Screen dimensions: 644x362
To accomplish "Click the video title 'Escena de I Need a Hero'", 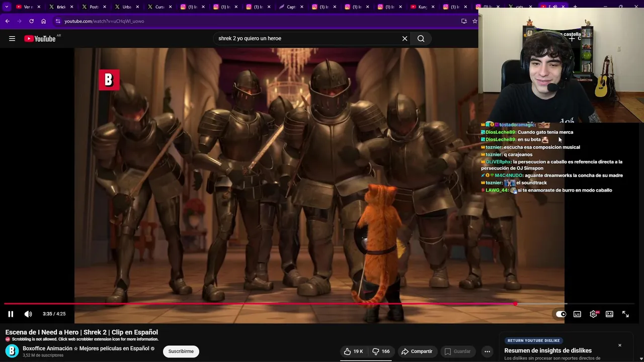I will tap(82, 332).
